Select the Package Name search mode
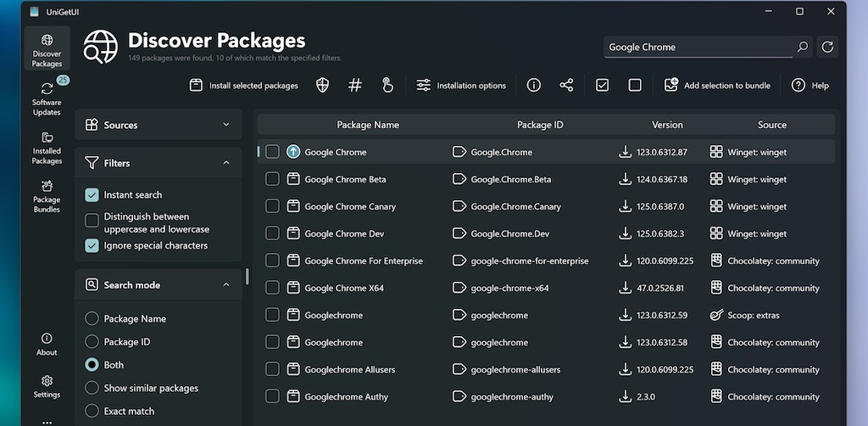This screenshot has width=868, height=426. [x=92, y=319]
